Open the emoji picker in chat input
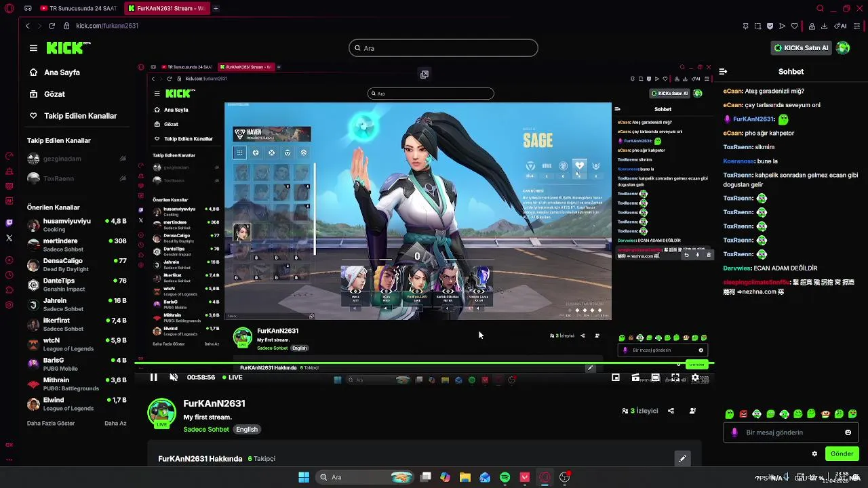Viewport: 868px width, 488px height. click(x=848, y=432)
